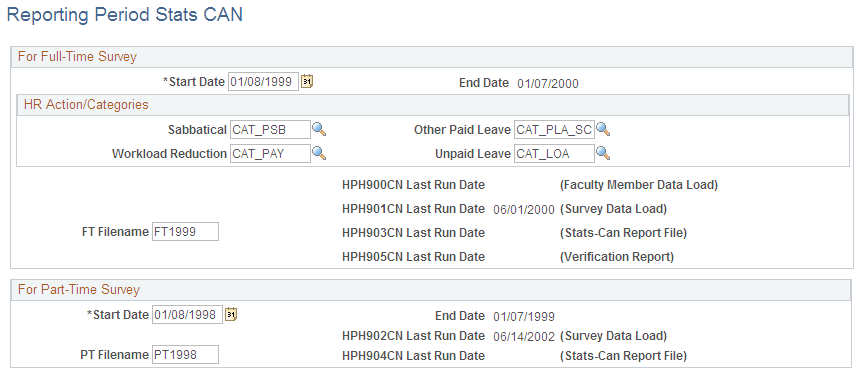Click the Sabbatical label
This screenshot has height=376, width=861.
197,130
